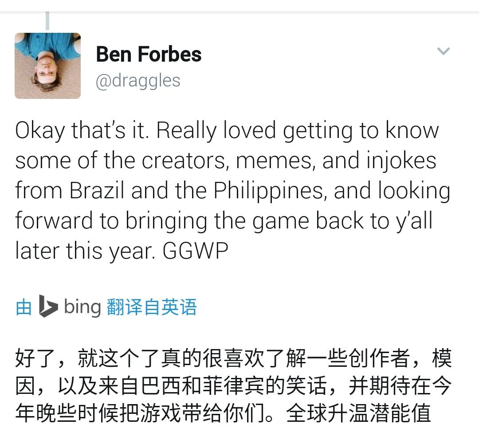Tap the 翻译自英语 translation link
The image size is (479, 448).
[152, 307]
